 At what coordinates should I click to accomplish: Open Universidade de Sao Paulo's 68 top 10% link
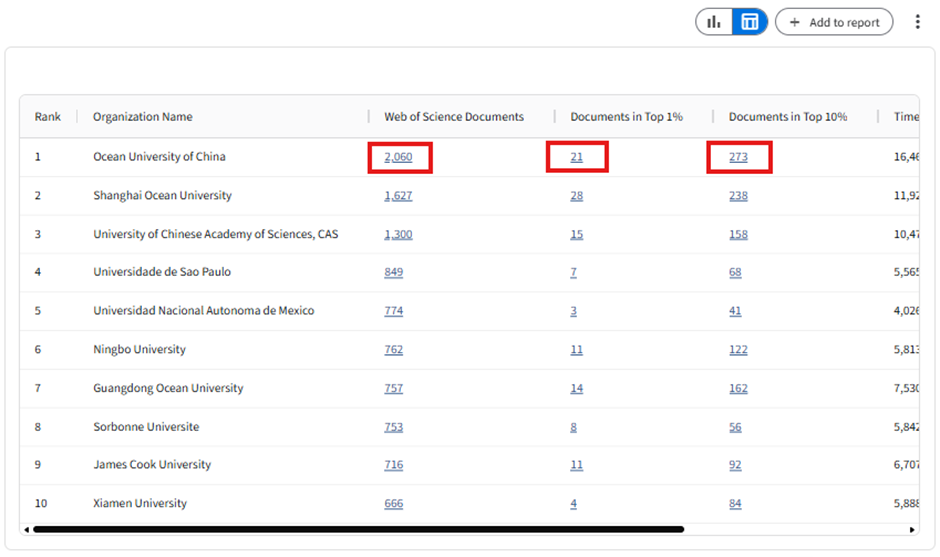[735, 272]
